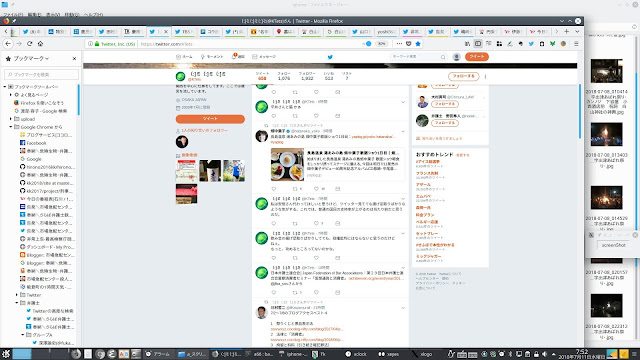Image resolution: width=640 pixels, height=360 pixels.
Task: Open the xclock taskbar item
Action: click(356, 354)
